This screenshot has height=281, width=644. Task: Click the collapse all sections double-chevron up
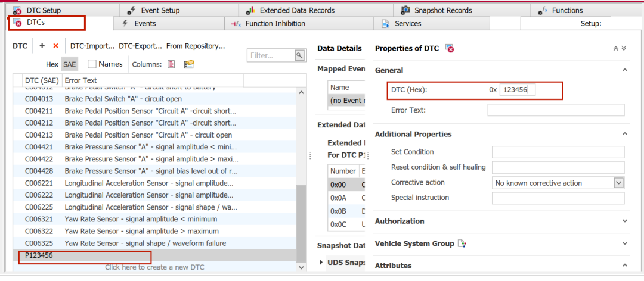click(x=615, y=48)
